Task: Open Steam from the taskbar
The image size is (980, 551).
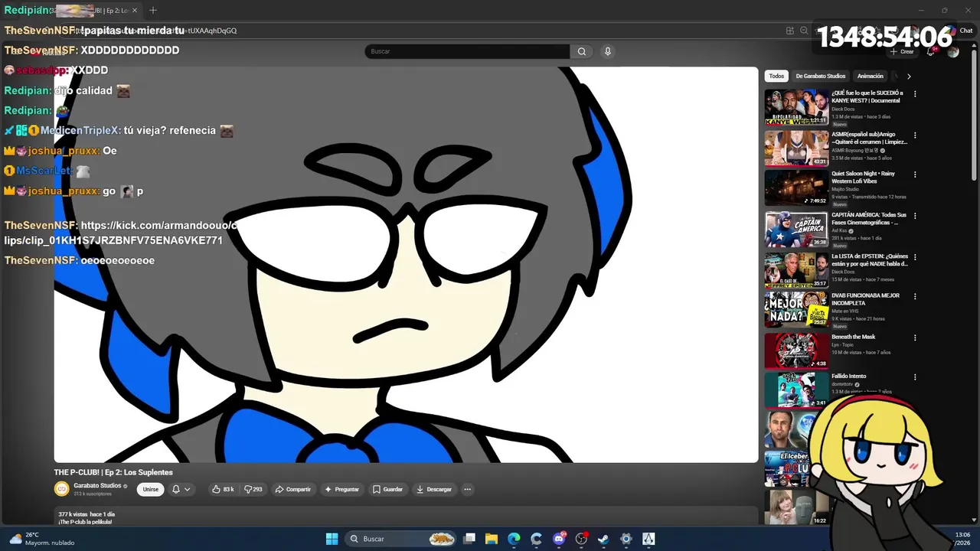Action: coord(604,539)
